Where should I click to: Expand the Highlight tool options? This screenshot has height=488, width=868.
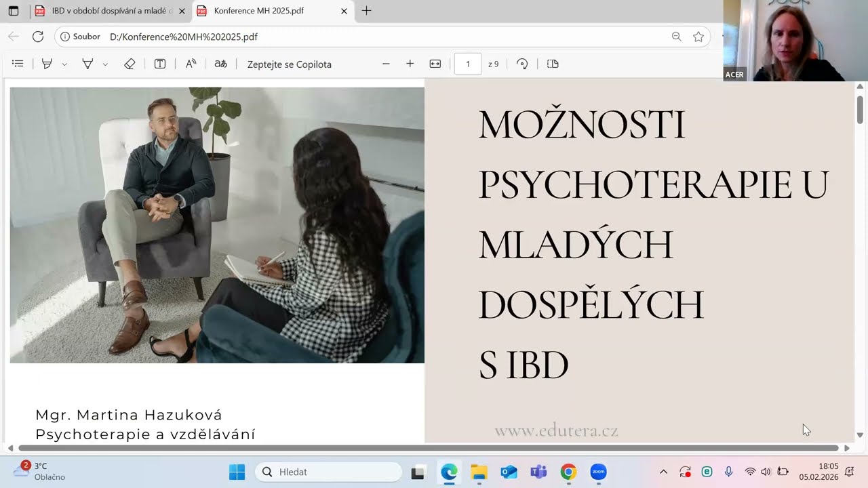(x=64, y=64)
